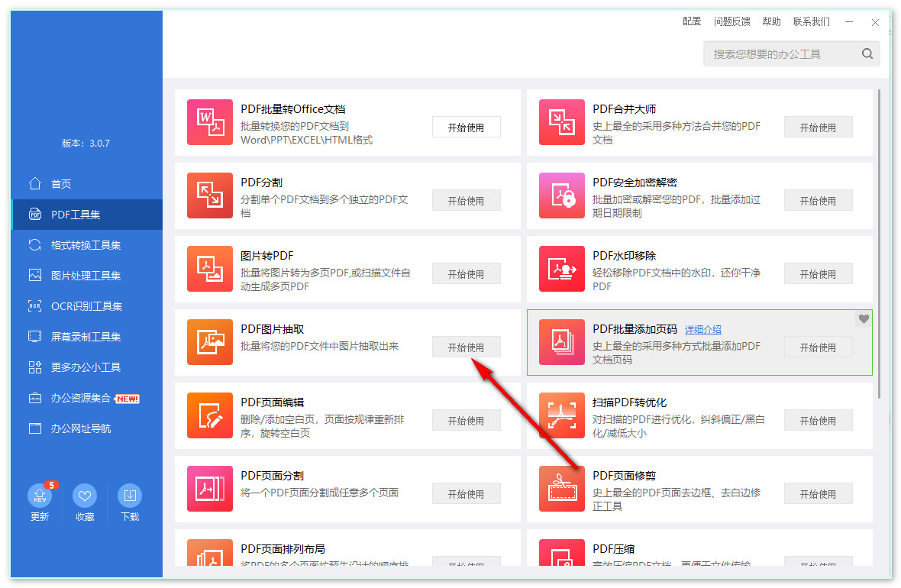The height and width of the screenshot is (588, 901).
Task: Open 格式转换工具集 in sidebar
Action: 87,245
